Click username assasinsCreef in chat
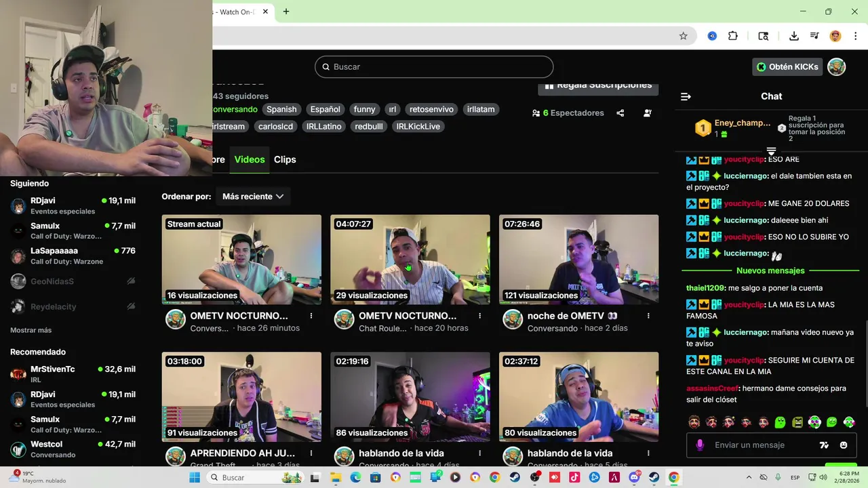Viewport: 868px width, 488px height. (712, 388)
